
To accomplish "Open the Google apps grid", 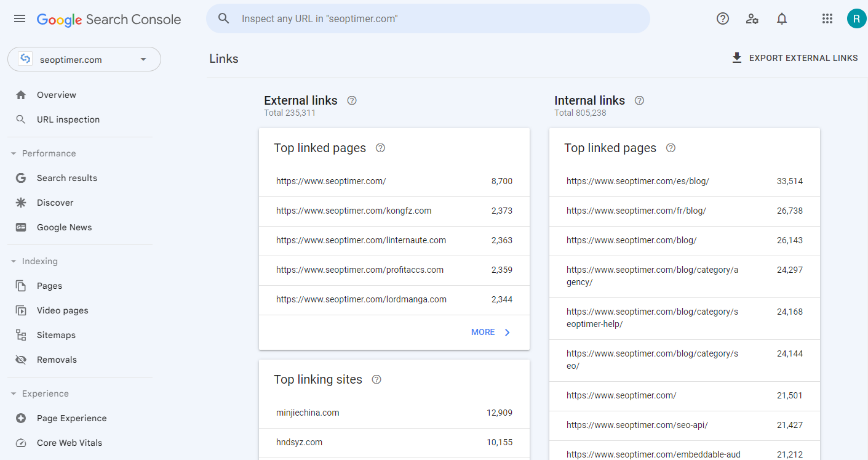I will pos(827,18).
